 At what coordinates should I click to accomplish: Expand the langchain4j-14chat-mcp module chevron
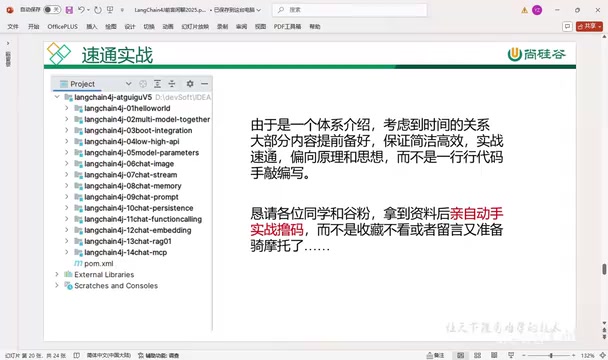tap(67, 252)
